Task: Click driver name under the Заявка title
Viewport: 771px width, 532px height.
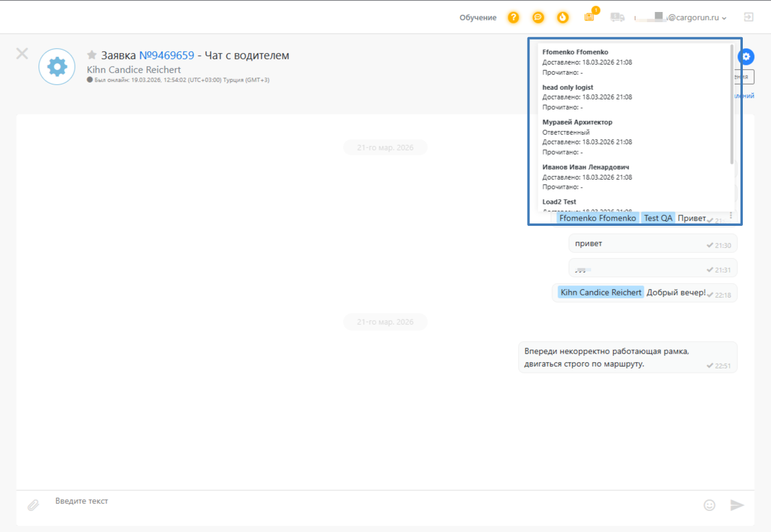Action: click(x=134, y=69)
